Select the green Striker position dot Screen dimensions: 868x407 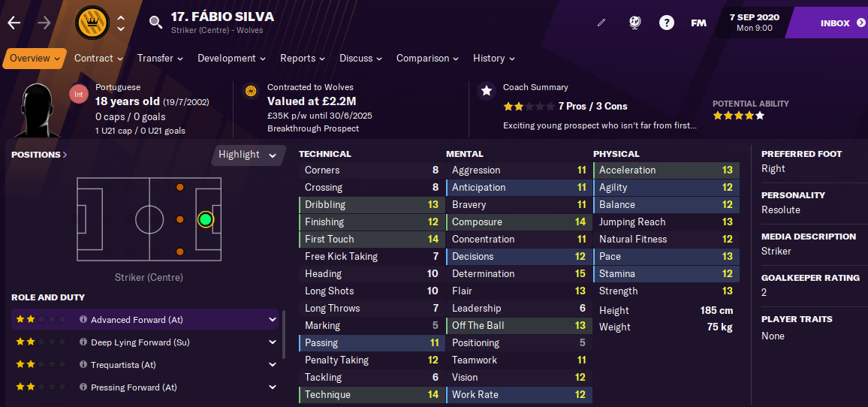coord(206,220)
